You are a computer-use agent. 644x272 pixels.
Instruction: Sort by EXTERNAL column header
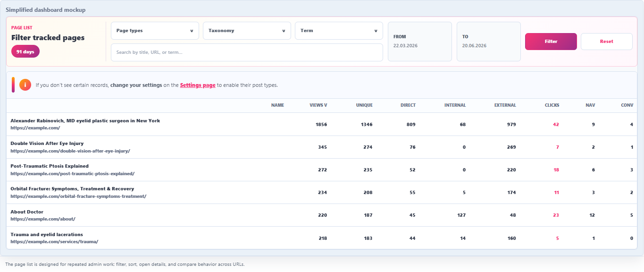click(505, 105)
